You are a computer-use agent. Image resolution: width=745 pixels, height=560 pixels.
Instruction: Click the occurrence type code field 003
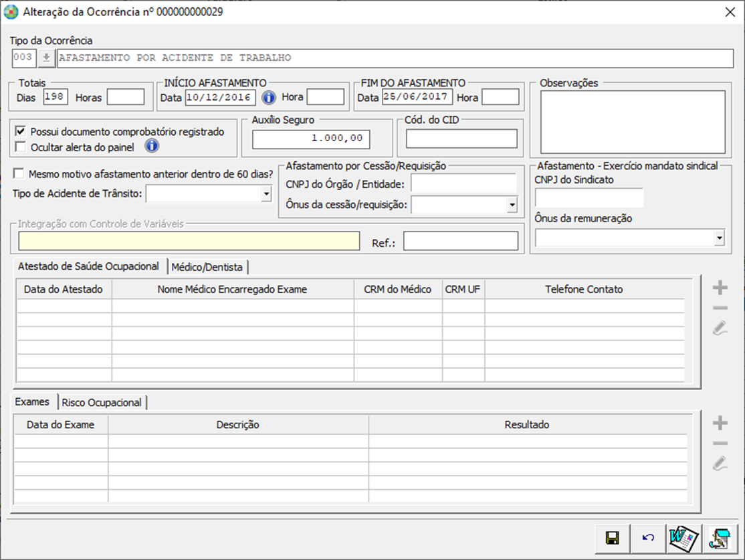(24, 58)
